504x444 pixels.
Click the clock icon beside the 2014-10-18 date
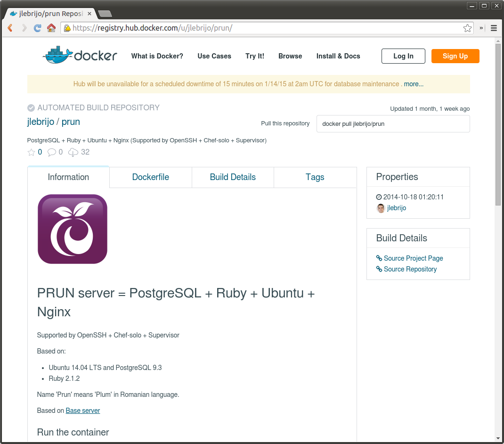tap(379, 197)
